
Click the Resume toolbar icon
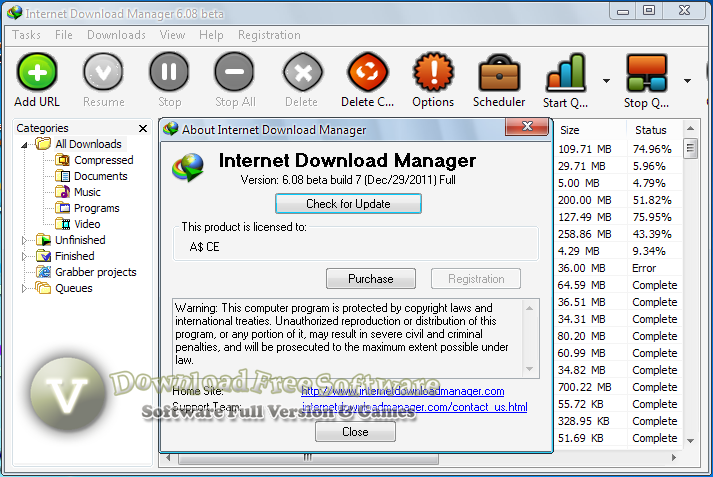103,73
